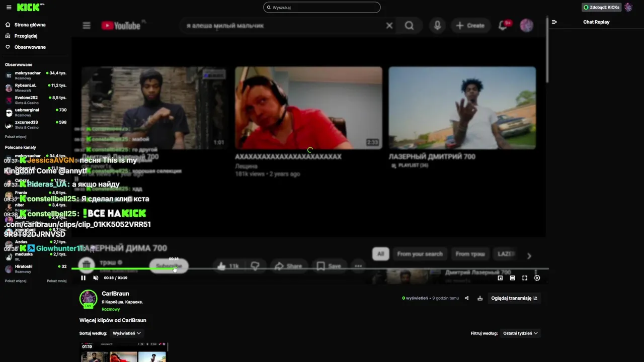Select Franio recommended channel
The height and width of the screenshot is (362, 644).
coord(35,195)
